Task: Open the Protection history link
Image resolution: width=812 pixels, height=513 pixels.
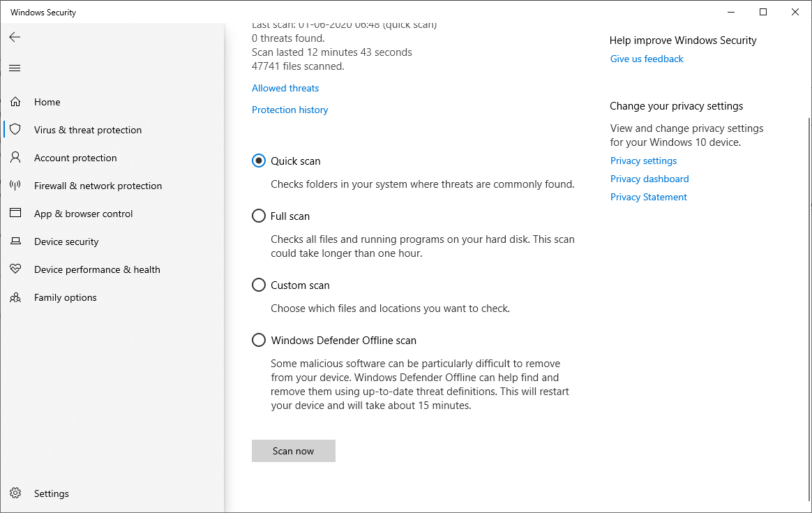Action: click(290, 110)
